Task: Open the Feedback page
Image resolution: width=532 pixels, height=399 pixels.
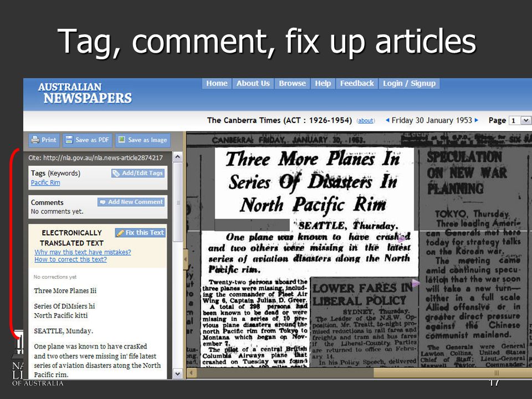Action: 357,84
